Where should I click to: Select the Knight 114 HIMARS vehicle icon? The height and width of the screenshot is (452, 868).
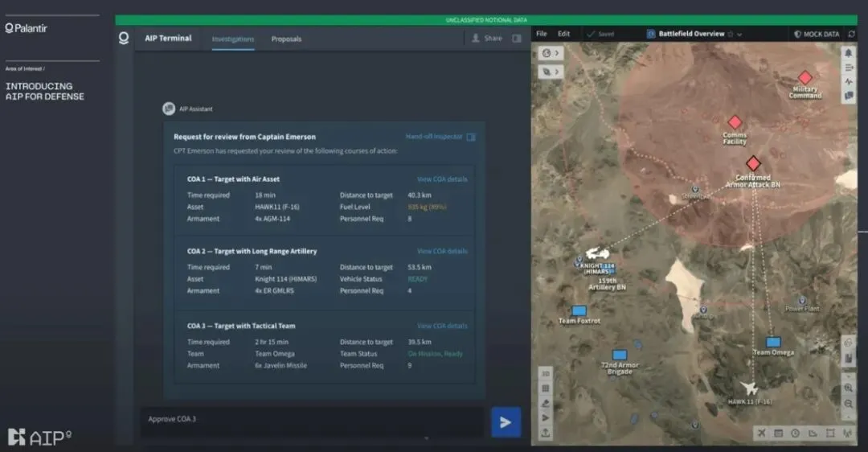(598, 253)
